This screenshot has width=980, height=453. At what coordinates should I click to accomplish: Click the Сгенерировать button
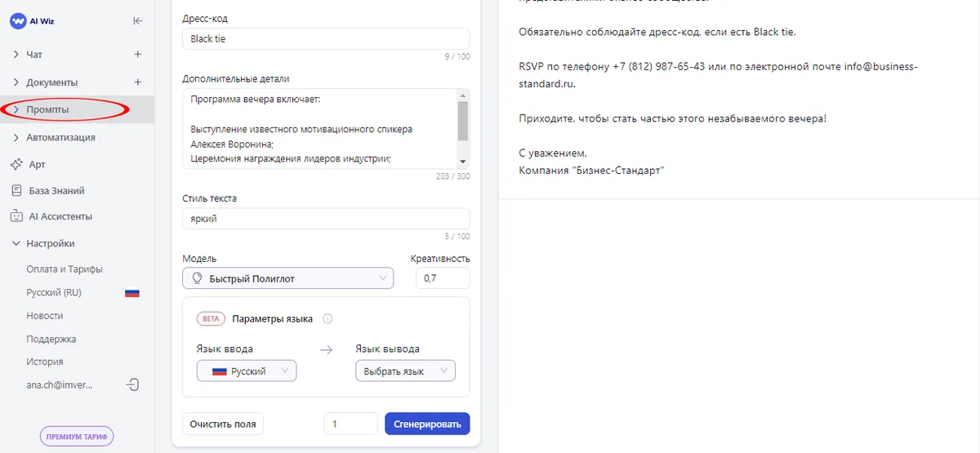(427, 424)
